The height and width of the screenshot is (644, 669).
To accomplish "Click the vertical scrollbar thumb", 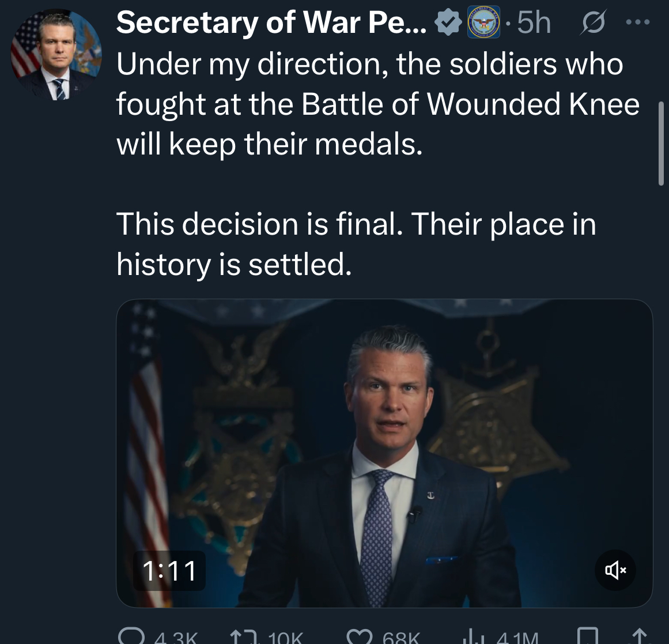I will pyautogui.click(x=660, y=142).
